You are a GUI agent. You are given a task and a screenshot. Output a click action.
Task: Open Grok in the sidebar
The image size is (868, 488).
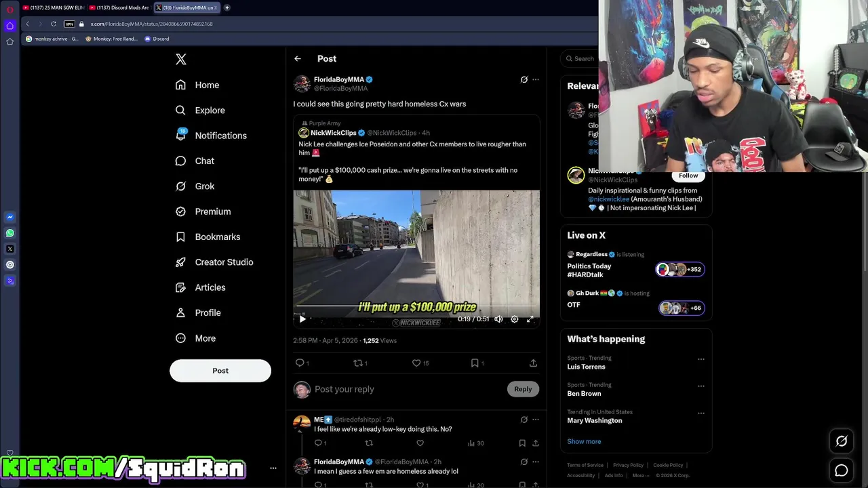pos(195,186)
